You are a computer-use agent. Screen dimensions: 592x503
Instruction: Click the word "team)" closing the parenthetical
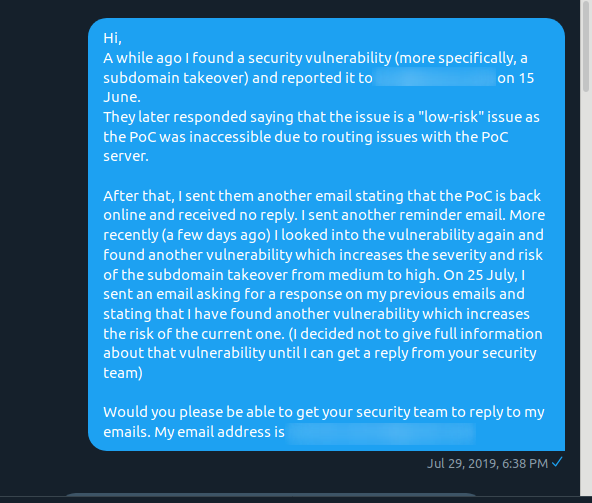(x=123, y=373)
